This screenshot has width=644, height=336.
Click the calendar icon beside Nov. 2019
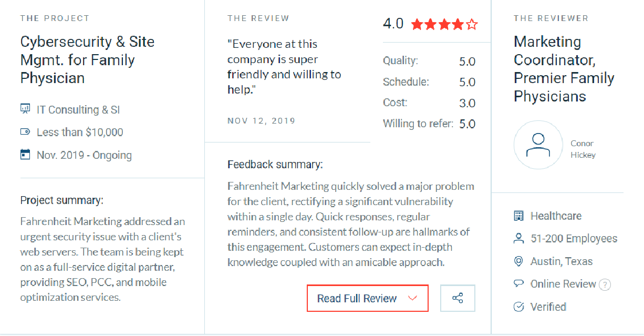point(25,155)
